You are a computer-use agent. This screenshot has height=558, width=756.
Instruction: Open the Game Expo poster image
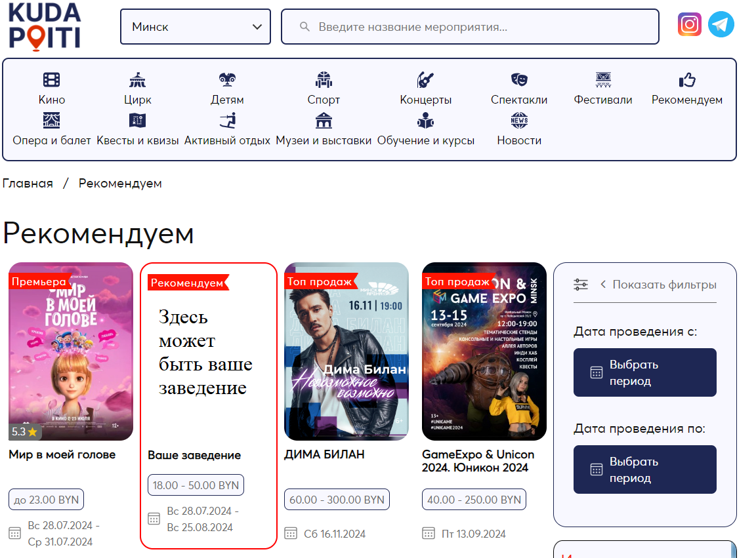pos(484,351)
